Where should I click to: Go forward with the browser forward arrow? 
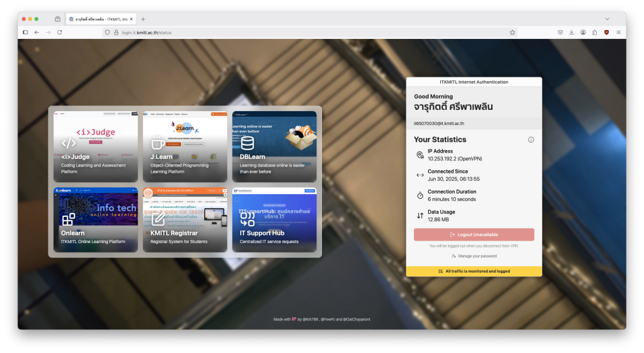click(x=48, y=33)
